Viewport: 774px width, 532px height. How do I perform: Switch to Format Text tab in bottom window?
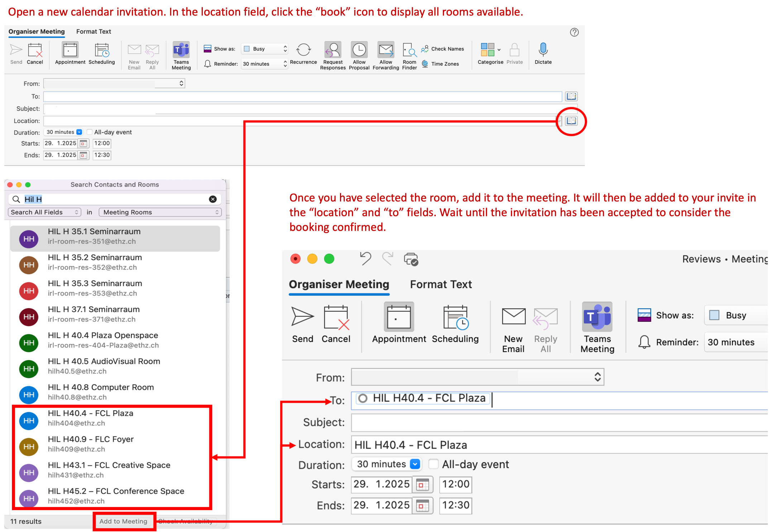(x=441, y=284)
